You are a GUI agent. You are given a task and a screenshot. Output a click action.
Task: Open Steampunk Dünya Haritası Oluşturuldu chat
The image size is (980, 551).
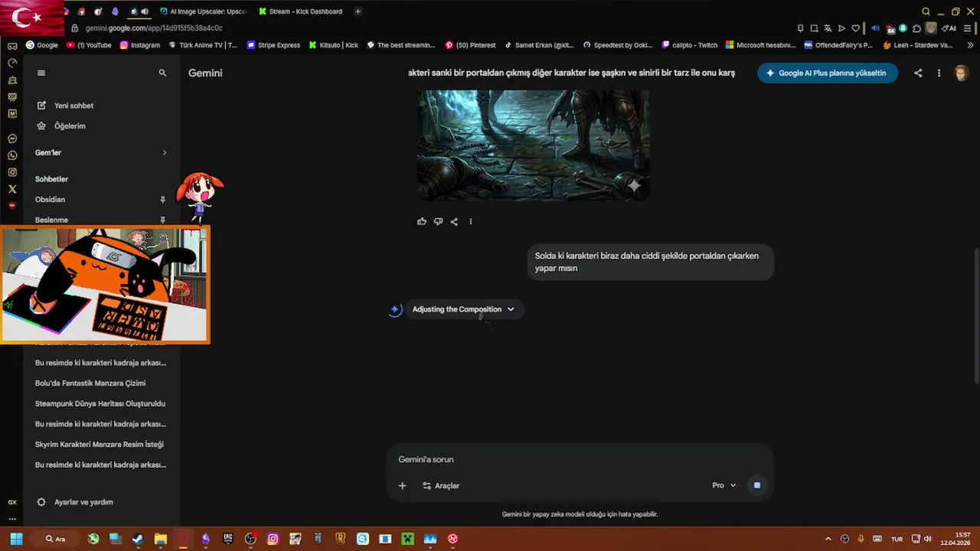pyautogui.click(x=100, y=403)
